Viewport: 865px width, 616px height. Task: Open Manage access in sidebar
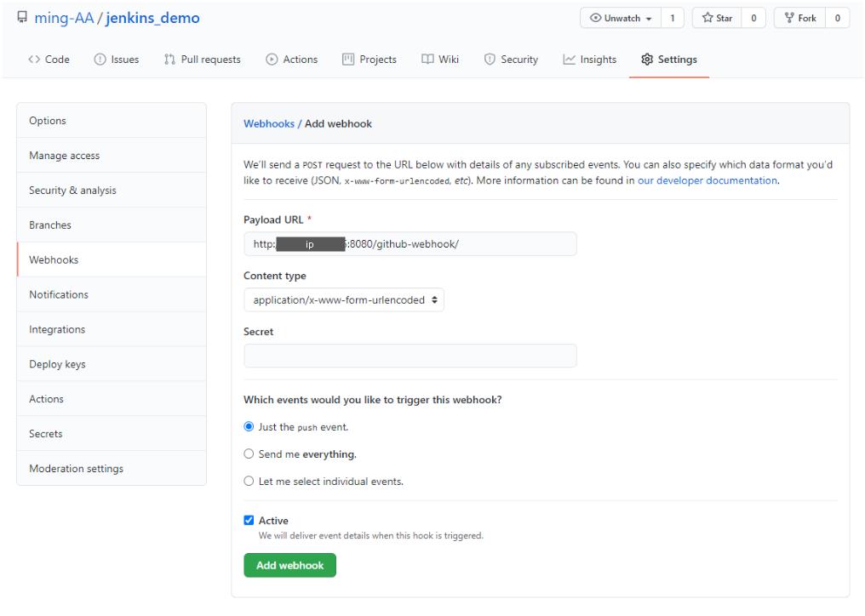(112, 155)
